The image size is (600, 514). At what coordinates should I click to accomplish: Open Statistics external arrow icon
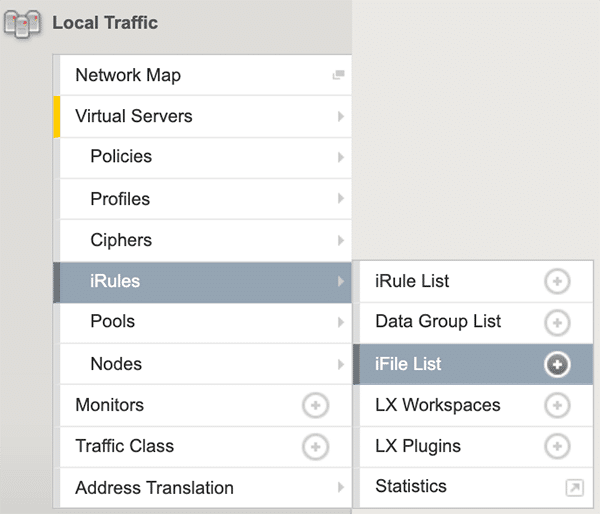[x=574, y=488]
